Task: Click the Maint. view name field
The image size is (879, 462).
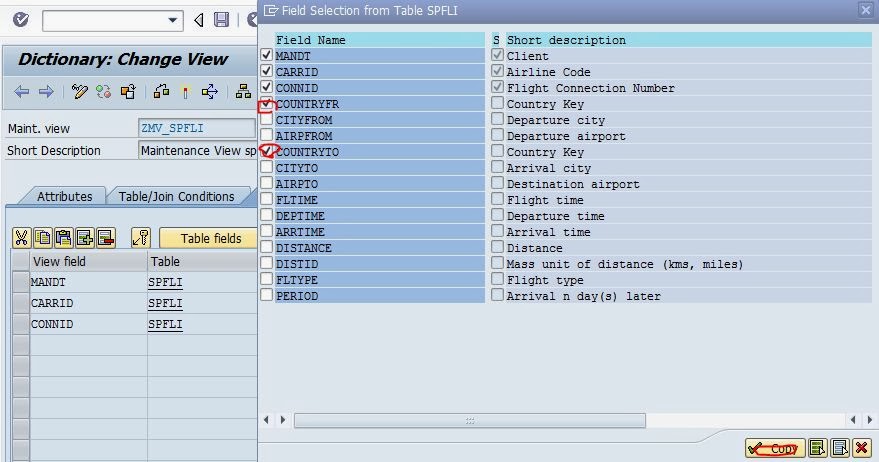Action: click(196, 128)
